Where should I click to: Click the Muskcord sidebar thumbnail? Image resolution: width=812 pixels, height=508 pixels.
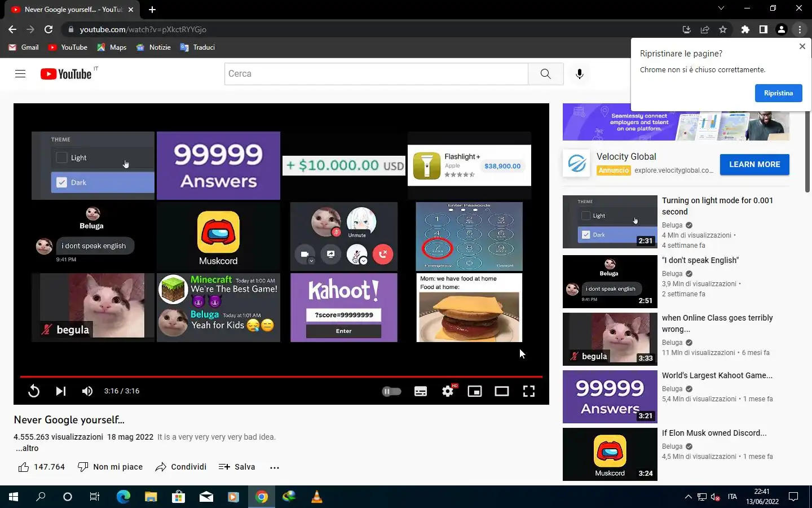[610, 454]
